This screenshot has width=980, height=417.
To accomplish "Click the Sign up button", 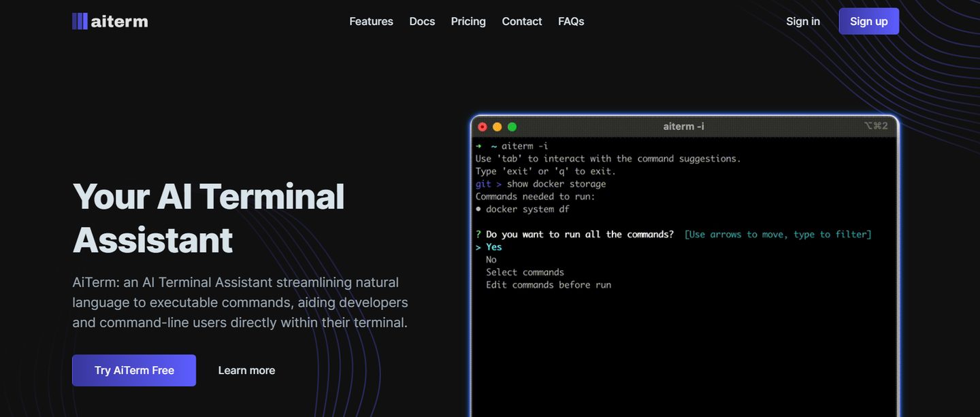I will click(869, 21).
